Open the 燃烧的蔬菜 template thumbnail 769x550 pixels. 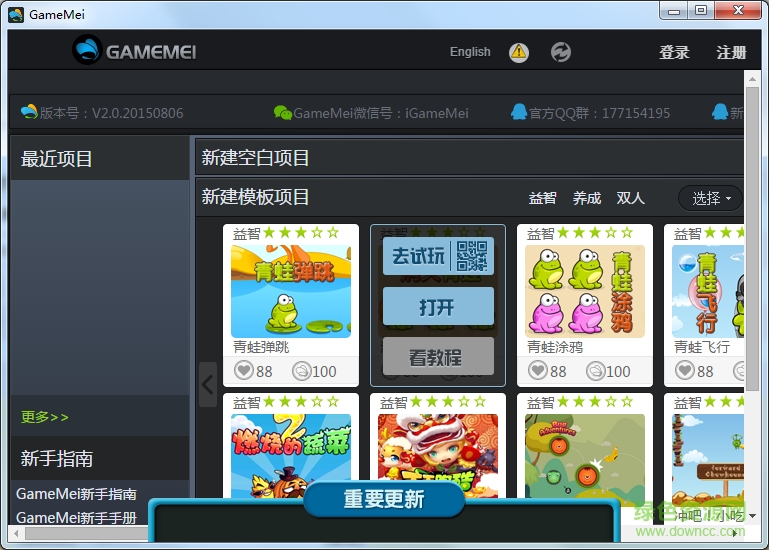coord(291,455)
